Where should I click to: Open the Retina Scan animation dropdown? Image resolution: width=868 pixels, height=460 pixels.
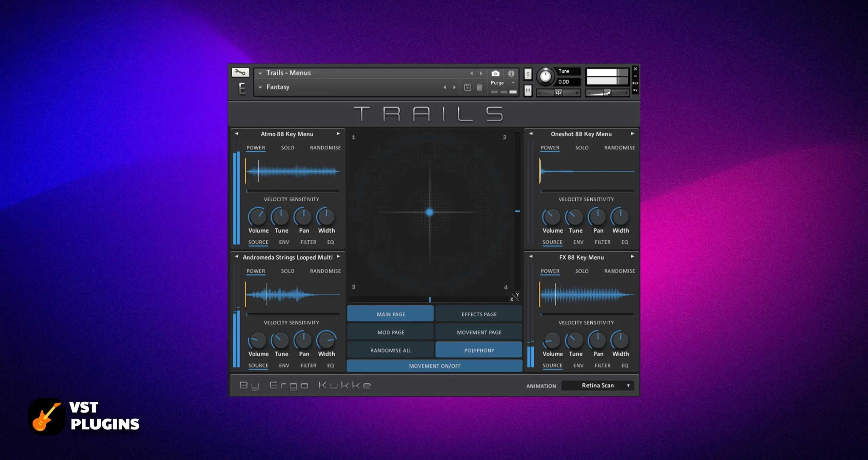click(597, 385)
